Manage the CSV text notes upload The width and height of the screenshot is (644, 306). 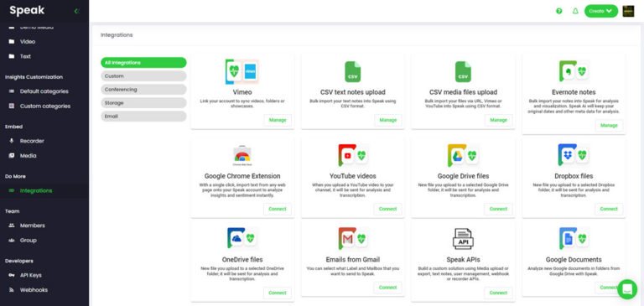[x=388, y=121]
